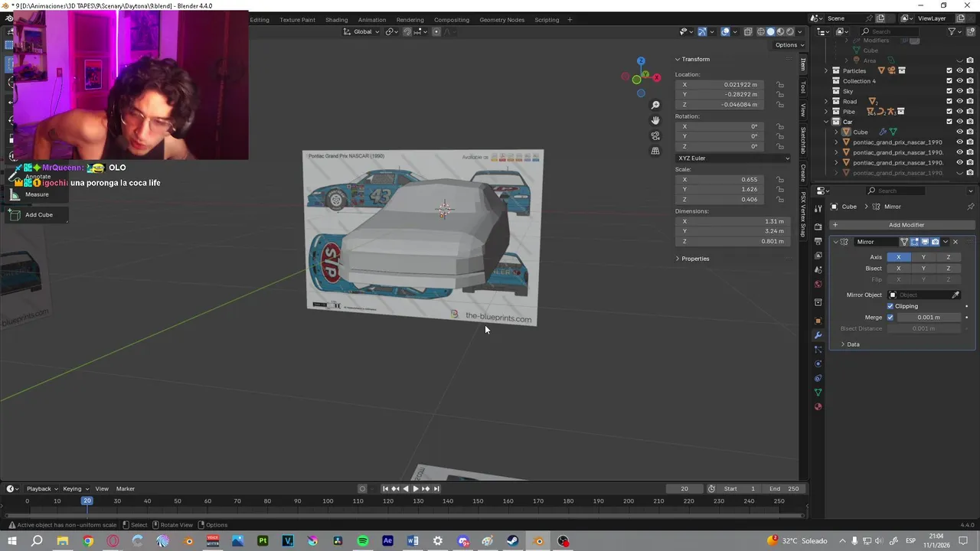Switch perspective with the grid gizmo icon
The height and width of the screenshot is (551, 980).
(655, 151)
